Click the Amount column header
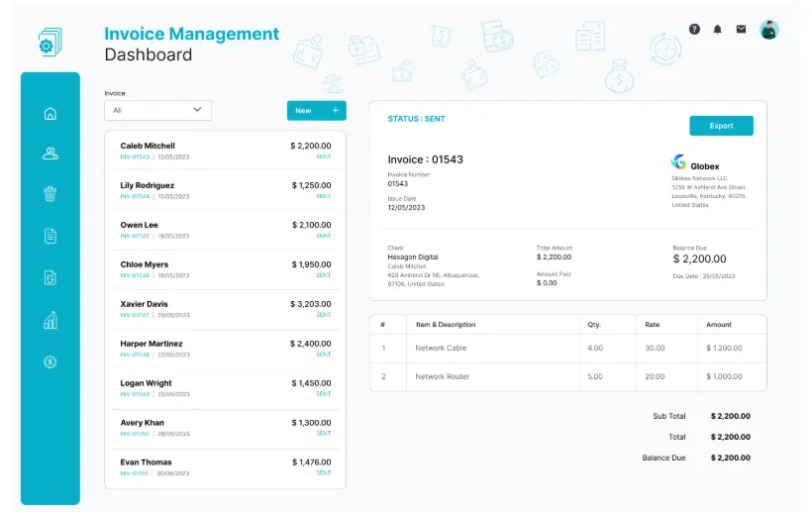 pos(719,325)
